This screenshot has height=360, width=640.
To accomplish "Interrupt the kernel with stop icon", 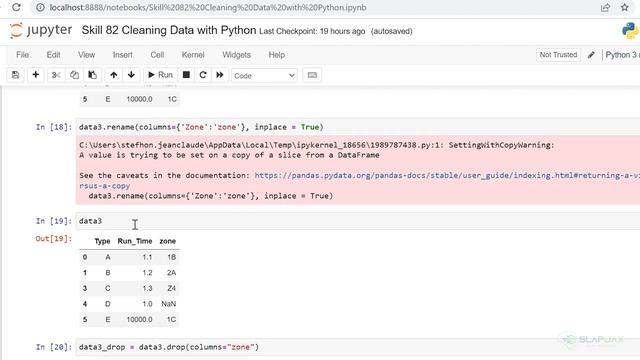I will tap(186, 75).
